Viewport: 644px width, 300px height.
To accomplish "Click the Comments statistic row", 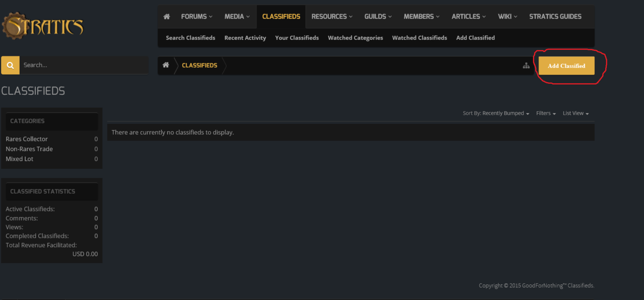I will point(52,218).
